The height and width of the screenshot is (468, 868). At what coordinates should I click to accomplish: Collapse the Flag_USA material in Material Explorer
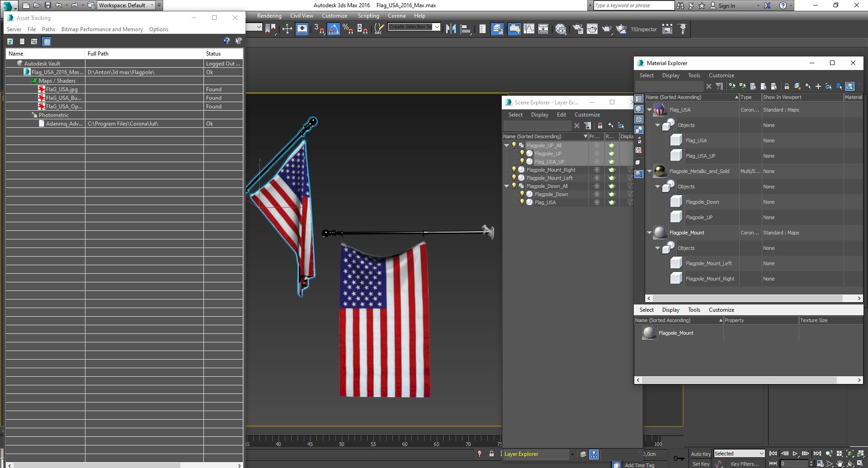pyautogui.click(x=650, y=110)
